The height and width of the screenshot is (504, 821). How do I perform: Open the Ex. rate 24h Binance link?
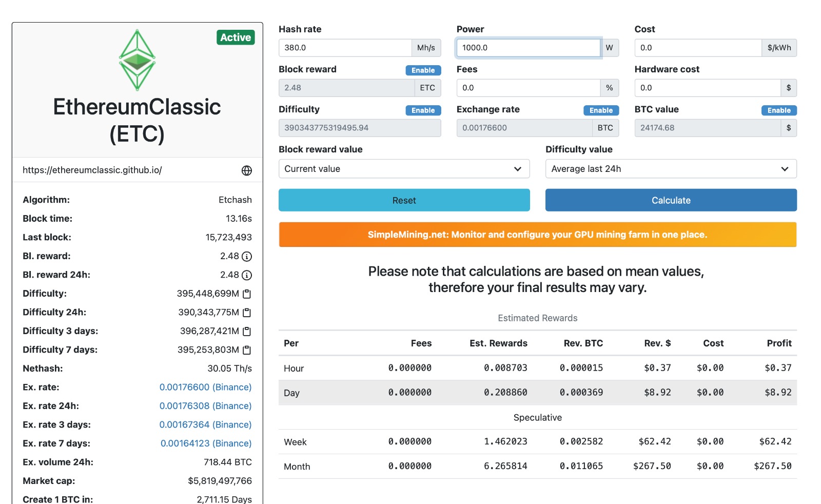point(205,406)
